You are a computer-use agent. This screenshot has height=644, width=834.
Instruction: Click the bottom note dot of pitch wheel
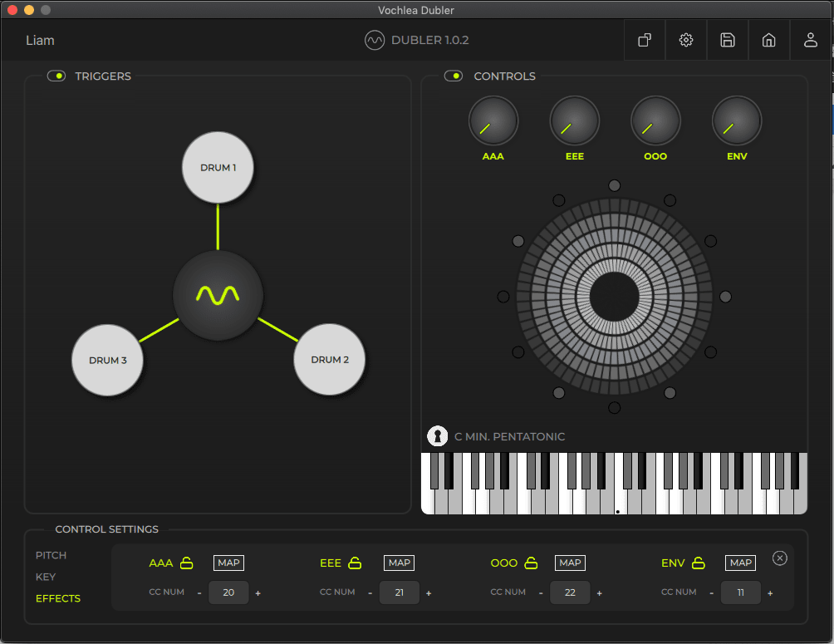(615, 408)
